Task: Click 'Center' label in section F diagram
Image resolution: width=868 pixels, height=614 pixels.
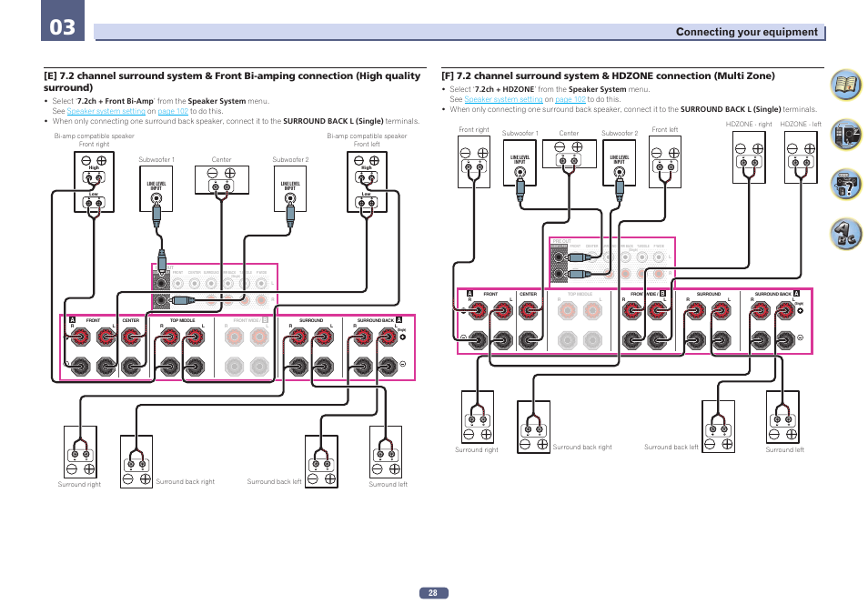Action: [569, 134]
